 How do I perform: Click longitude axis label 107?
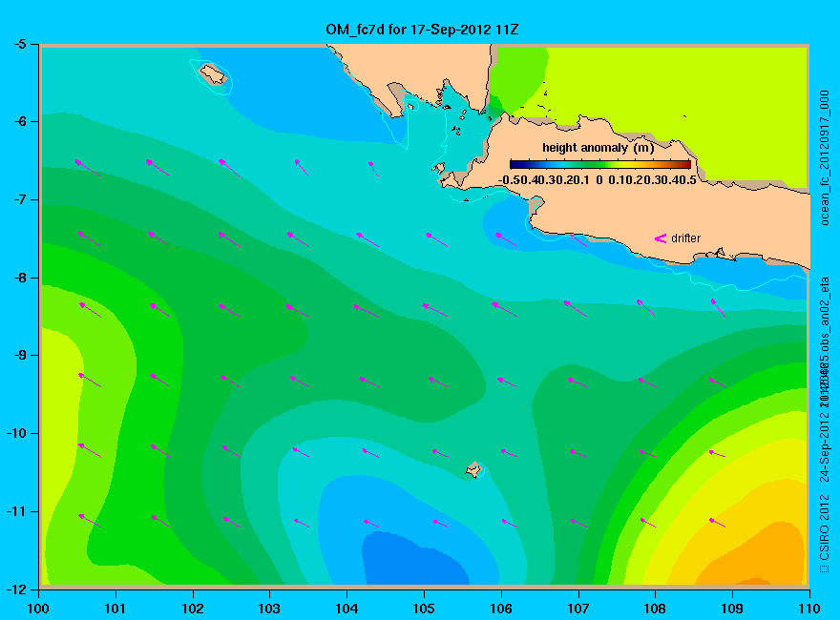tap(578, 609)
